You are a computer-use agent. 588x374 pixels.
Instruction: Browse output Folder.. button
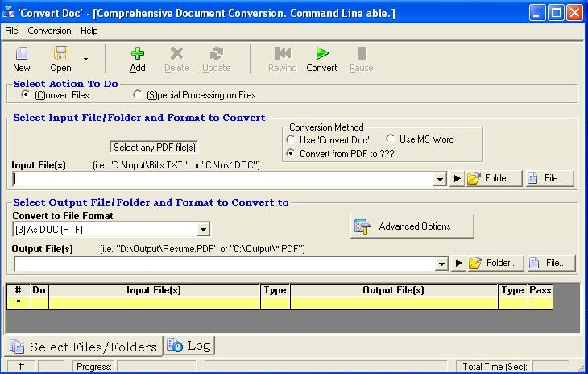click(x=495, y=263)
